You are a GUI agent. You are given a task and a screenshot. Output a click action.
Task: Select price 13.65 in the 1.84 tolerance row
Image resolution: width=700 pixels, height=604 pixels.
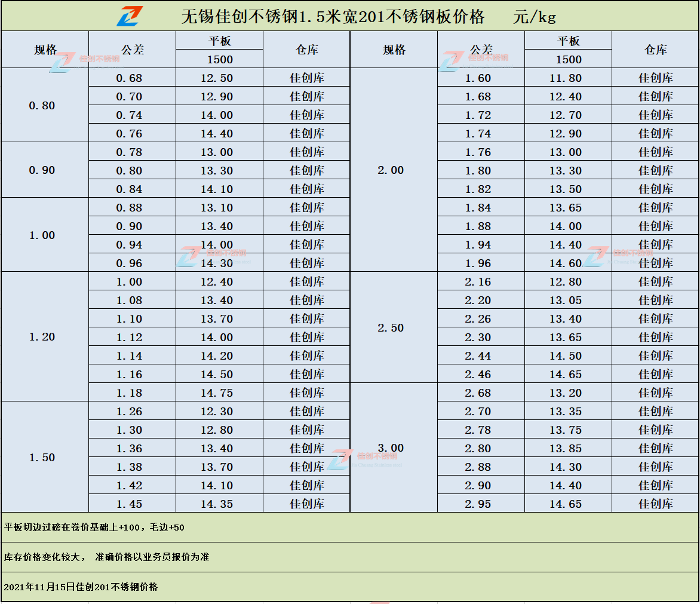pyautogui.click(x=566, y=208)
